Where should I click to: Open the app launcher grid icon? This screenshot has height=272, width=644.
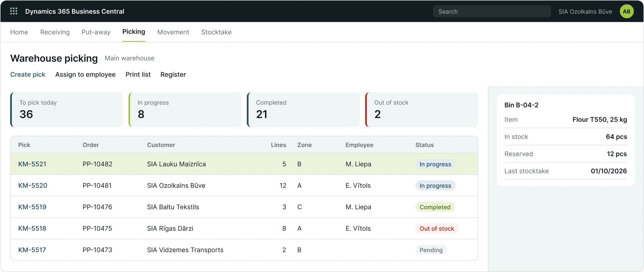tap(14, 11)
